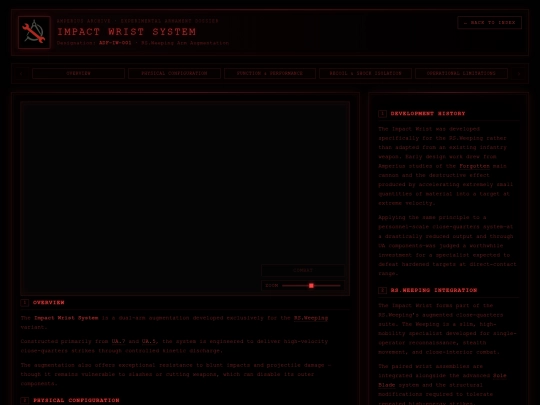Follow the Forgotten link in Development History
540x405 pixels.
(474, 166)
